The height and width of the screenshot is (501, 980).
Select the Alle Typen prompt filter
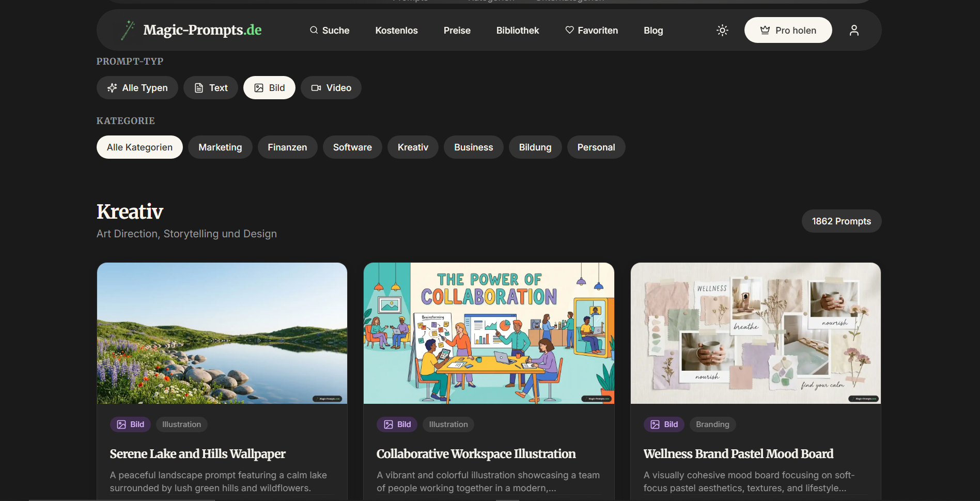(x=137, y=88)
